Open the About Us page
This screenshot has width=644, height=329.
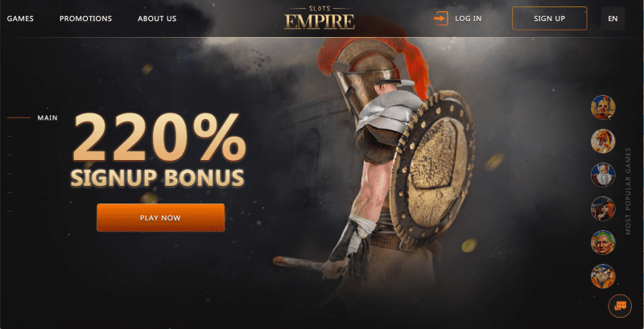coord(157,19)
